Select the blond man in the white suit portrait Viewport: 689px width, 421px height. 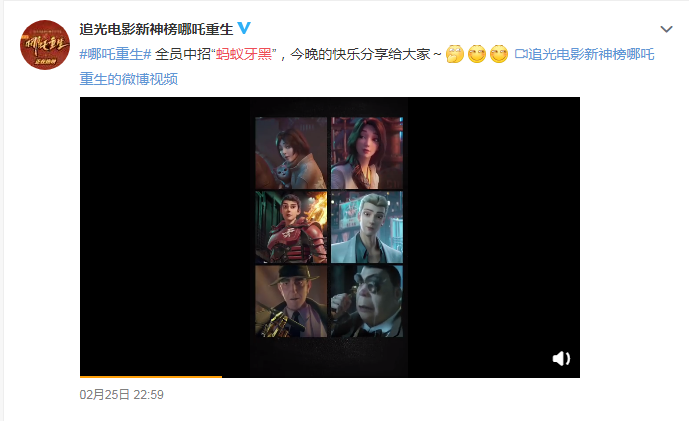(x=367, y=227)
